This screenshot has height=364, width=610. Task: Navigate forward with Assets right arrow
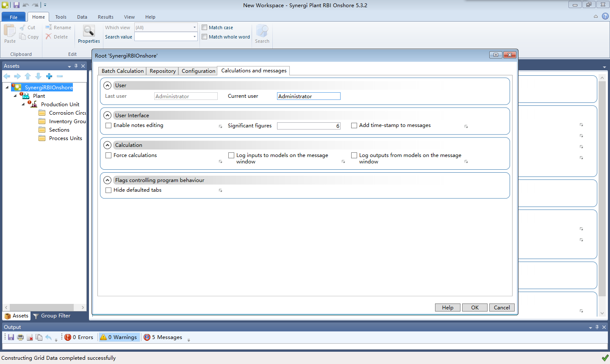click(x=17, y=76)
